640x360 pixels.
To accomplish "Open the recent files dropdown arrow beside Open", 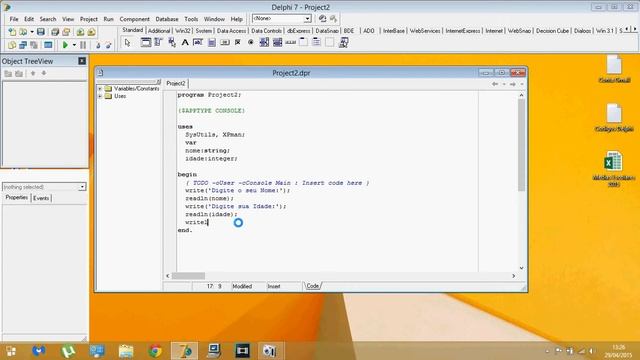I will (32, 32).
